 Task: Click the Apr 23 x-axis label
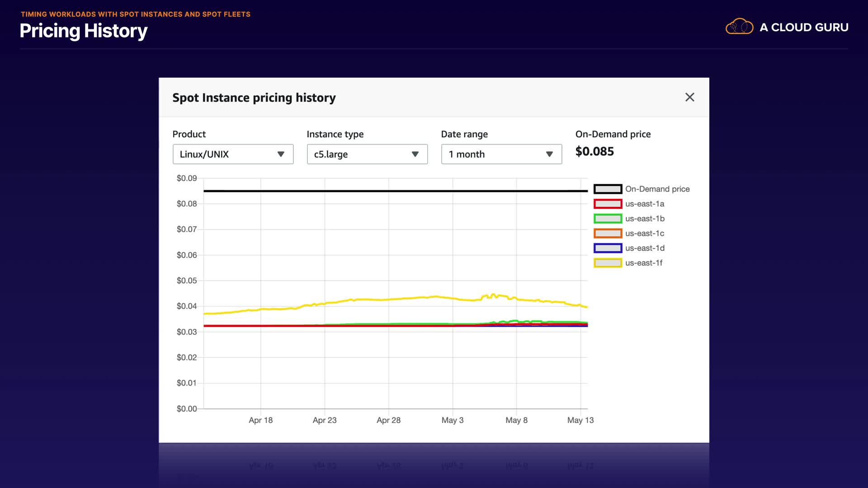(325, 420)
